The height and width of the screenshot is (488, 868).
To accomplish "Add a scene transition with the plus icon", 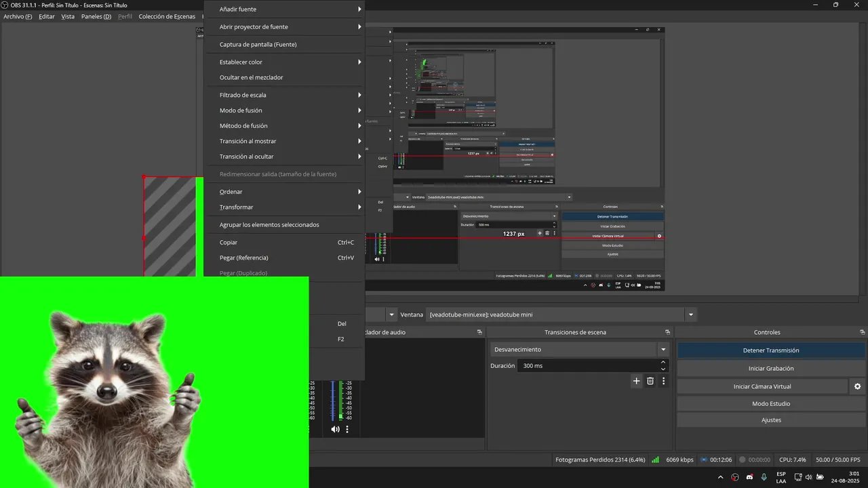I will (x=636, y=381).
